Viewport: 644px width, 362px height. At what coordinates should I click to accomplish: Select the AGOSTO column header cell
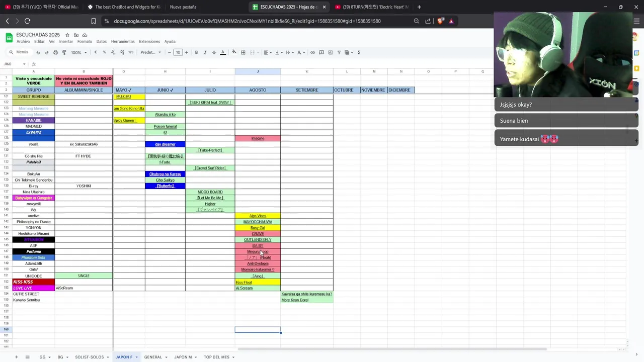pos(258,90)
